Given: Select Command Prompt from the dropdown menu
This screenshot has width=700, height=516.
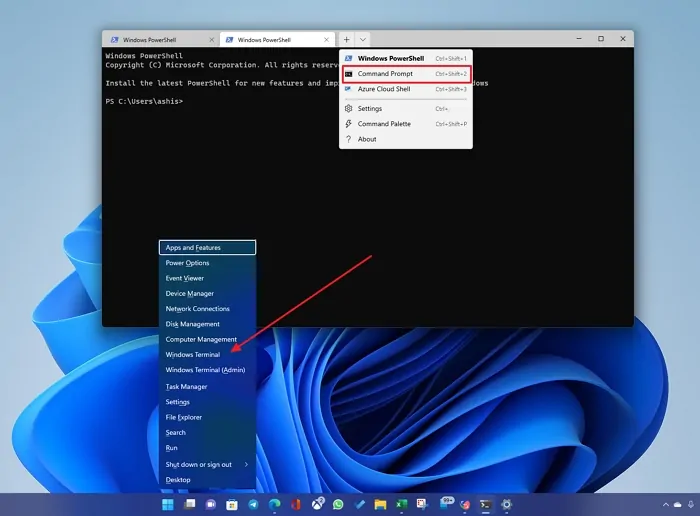Looking at the screenshot, I should point(406,74).
